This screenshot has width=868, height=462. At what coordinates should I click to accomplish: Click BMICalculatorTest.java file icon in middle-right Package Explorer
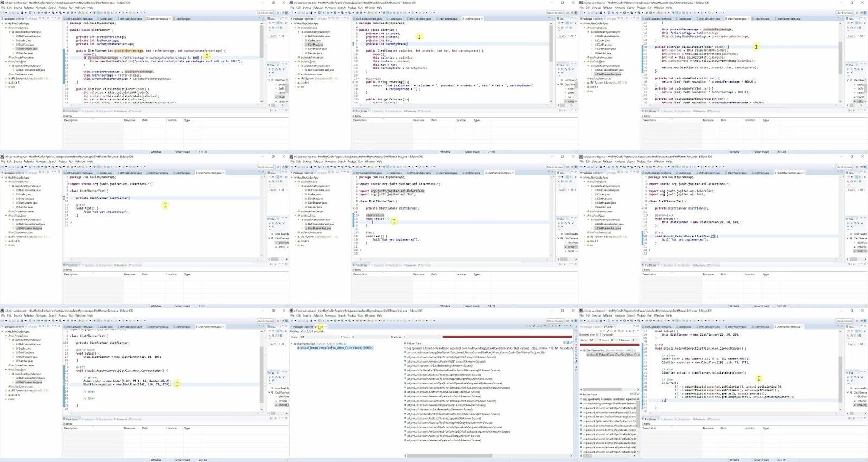coord(596,224)
